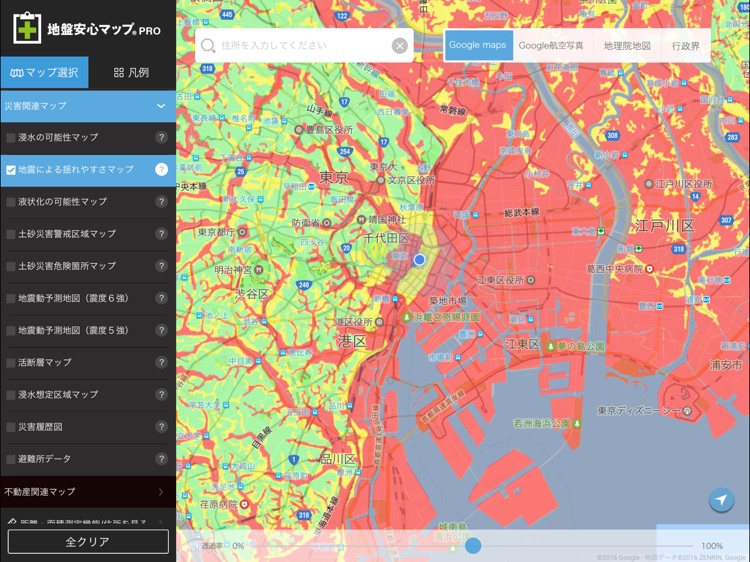
Task: Open help for 地震動予測地図（震度５強）
Action: (162, 330)
